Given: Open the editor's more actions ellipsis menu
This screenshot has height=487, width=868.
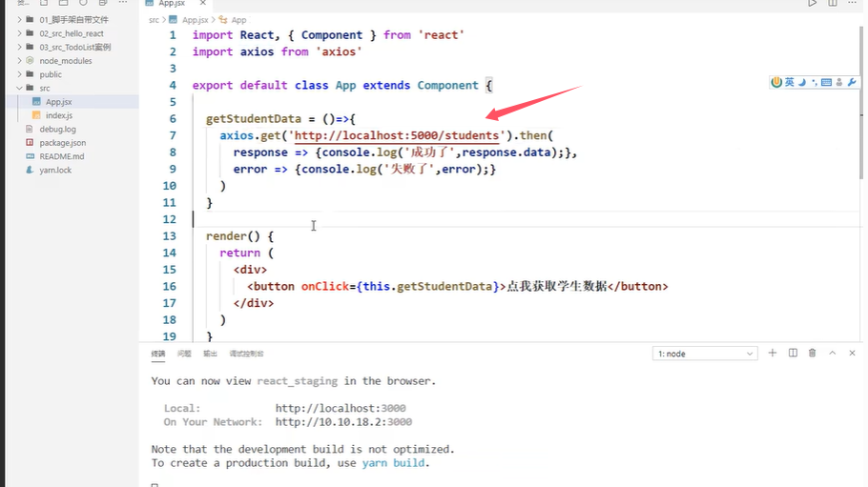Looking at the screenshot, I should pyautogui.click(x=852, y=3).
